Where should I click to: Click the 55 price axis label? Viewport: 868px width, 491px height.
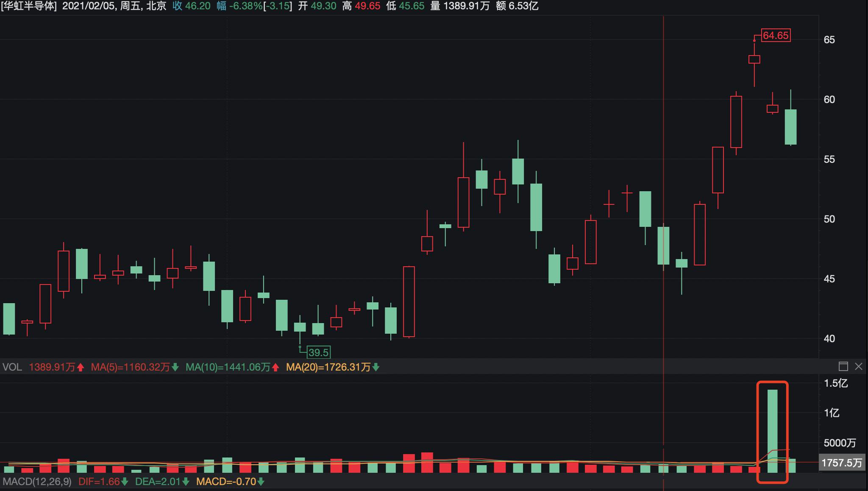pyautogui.click(x=829, y=159)
